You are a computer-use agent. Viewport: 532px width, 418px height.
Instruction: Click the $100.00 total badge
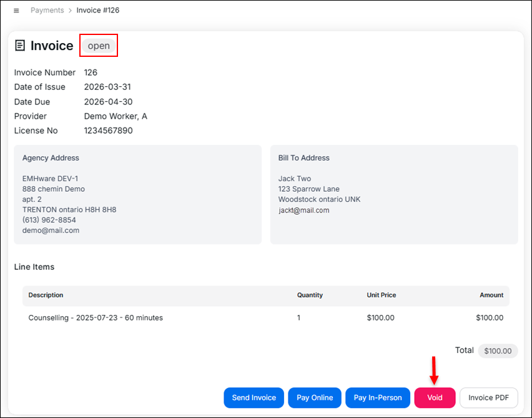click(498, 351)
